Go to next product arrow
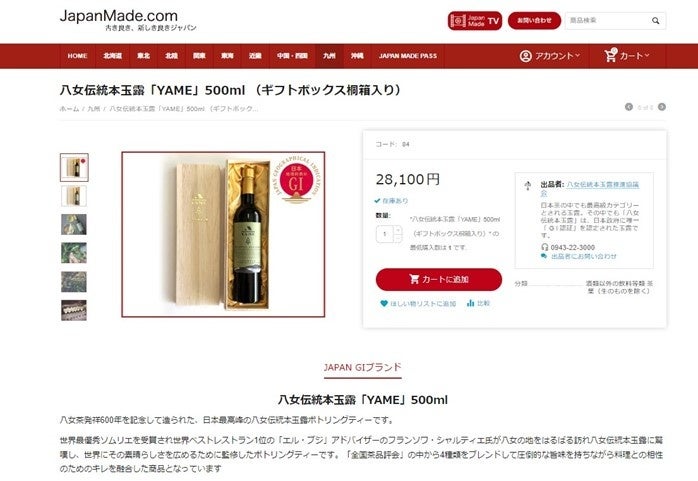This screenshot has width=698, height=481. pos(661,107)
